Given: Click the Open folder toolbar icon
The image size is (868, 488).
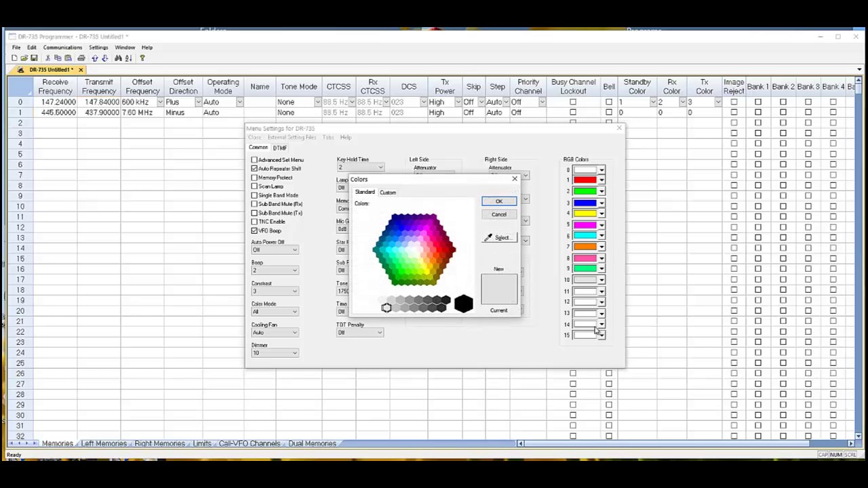Looking at the screenshot, I should [24, 58].
